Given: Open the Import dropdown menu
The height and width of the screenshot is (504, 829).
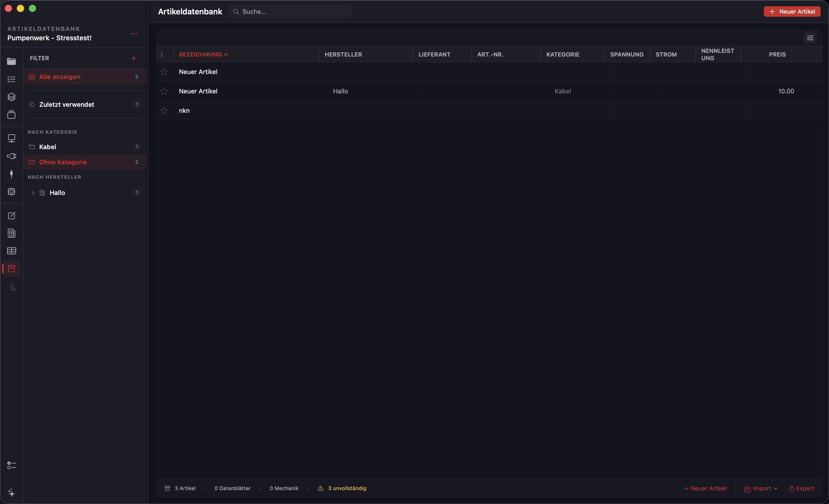Looking at the screenshot, I should pyautogui.click(x=761, y=488).
